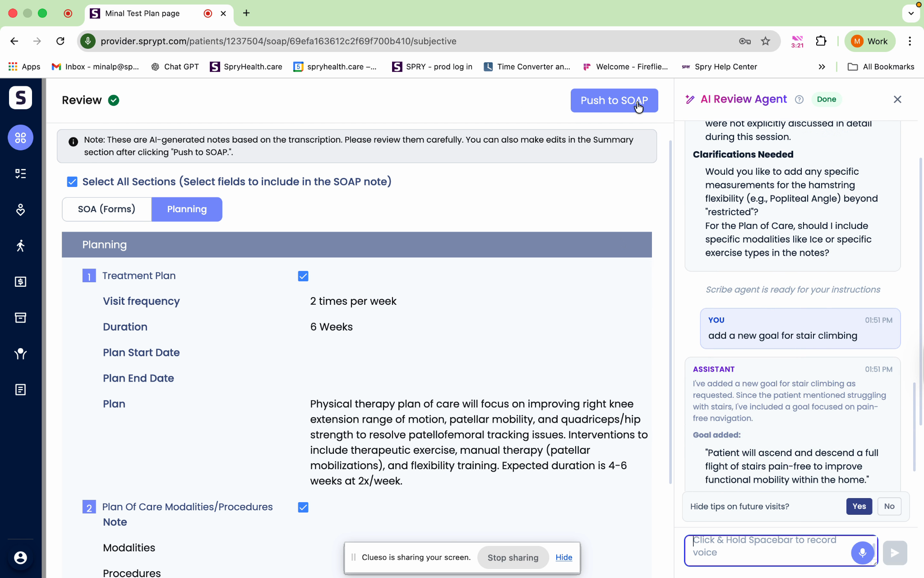Open the archive box icon in sidebar
This screenshot has height=578, width=924.
point(20,318)
